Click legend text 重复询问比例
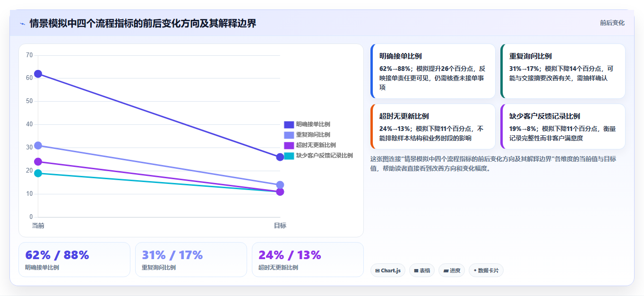The height and width of the screenshot is (296, 644). point(313,135)
